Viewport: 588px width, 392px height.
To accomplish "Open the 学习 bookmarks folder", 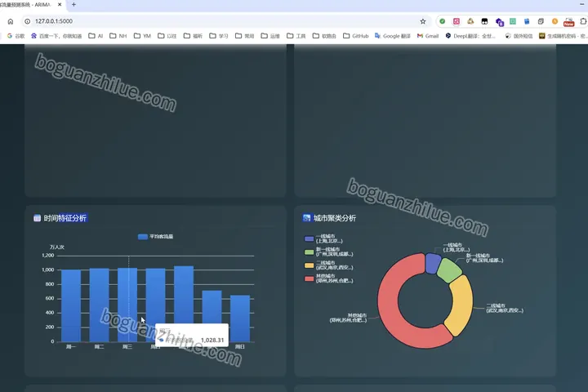I will click(x=219, y=36).
